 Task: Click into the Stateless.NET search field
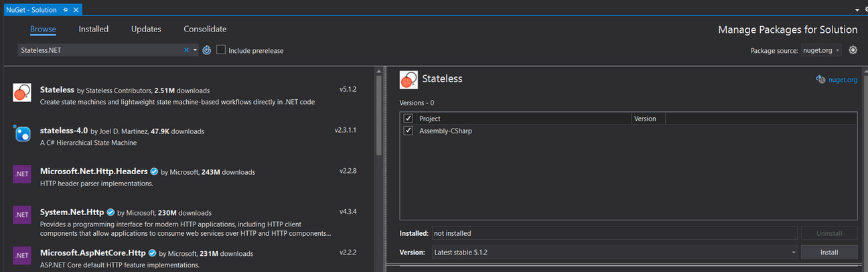pos(100,50)
